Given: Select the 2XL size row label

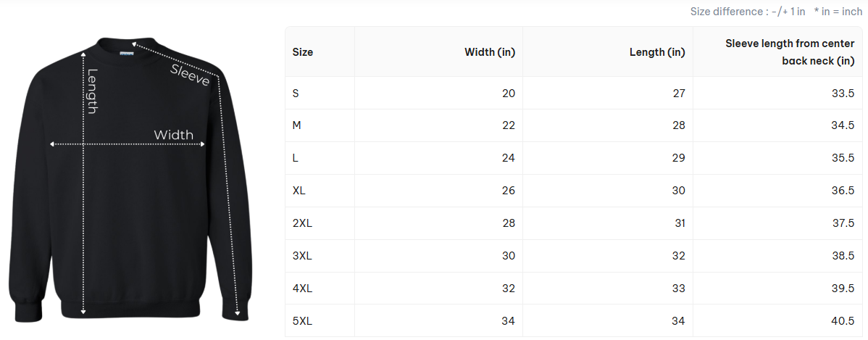Looking at the screenshot, I should (x=302, y=223).
